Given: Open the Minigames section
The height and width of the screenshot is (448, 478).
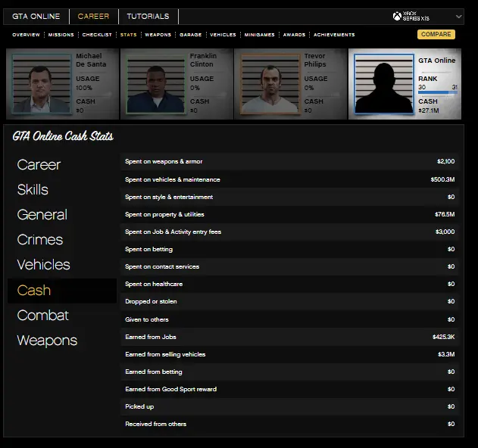Looking at the screenshot, I should point(259,35).
